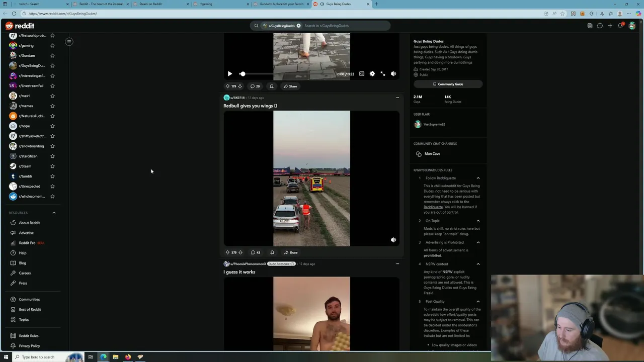
Task: Collapse the left navigation sidebar
Action: coord(69,42)
